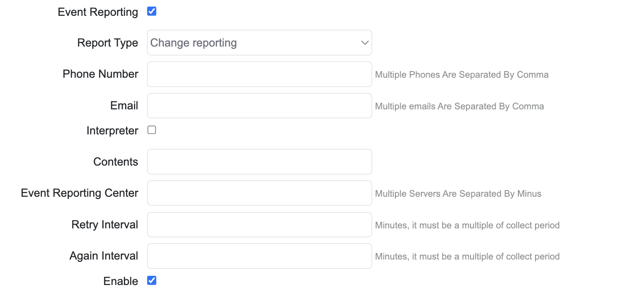Click the 'Event Reporting' label
The image size is (644, 296).
(98, 12)
